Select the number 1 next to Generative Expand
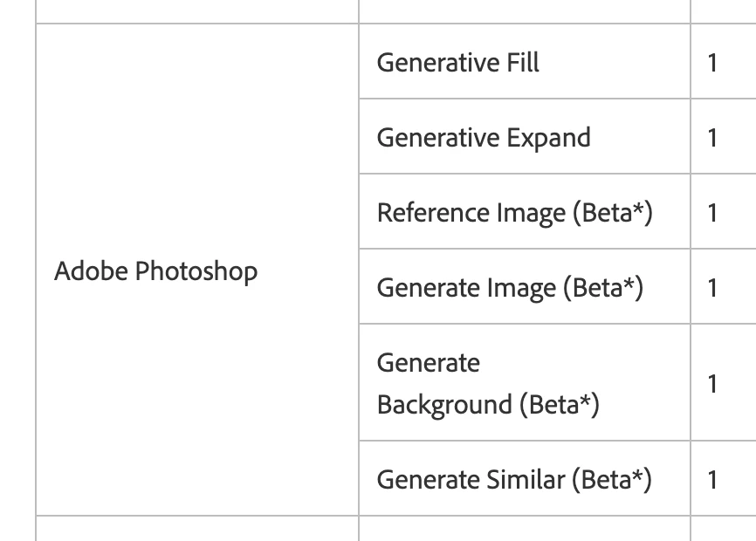 [712, 138]
